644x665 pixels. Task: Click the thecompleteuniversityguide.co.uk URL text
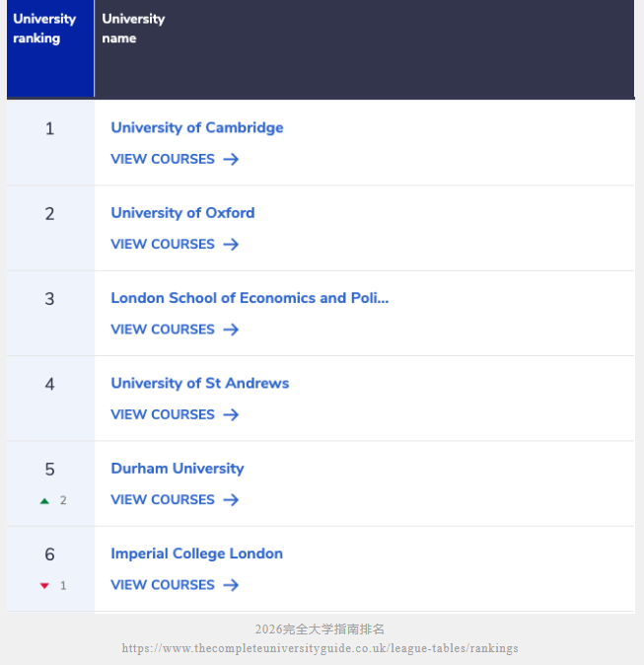click(x=321, y=648)
